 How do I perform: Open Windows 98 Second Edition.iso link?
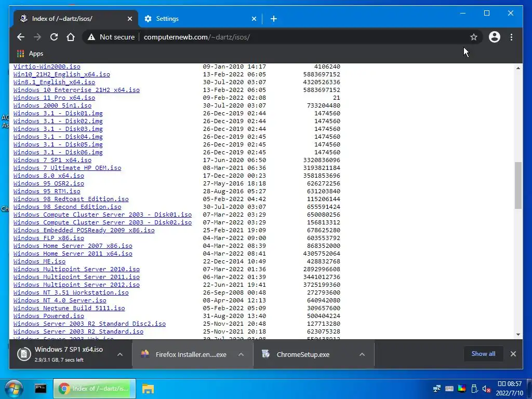67,207
